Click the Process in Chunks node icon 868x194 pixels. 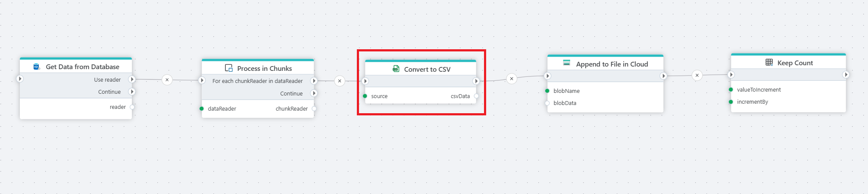point(229,68)
